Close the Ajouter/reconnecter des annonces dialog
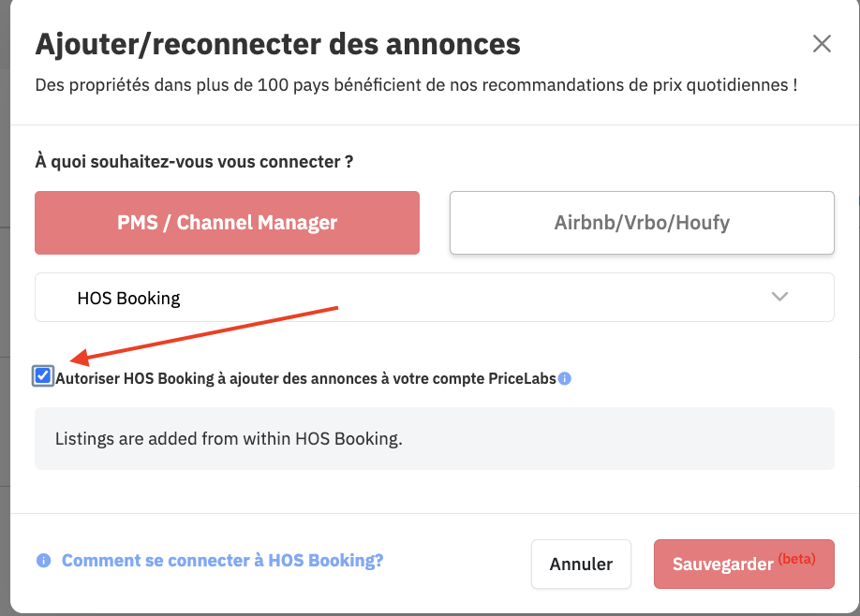The width and height of the screenshot is (860, 616). tap(822, 43)
